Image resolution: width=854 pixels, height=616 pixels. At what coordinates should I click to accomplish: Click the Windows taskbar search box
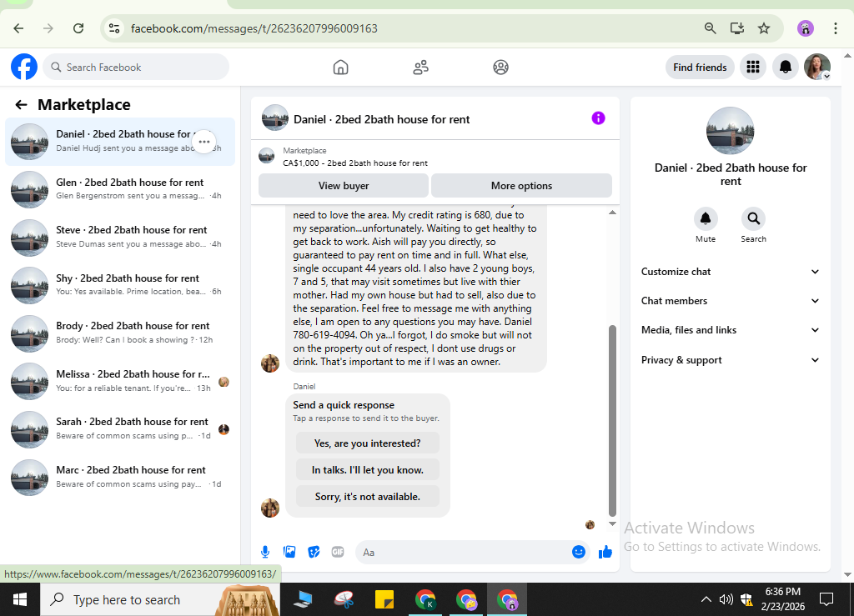click(x=160, y=599)
